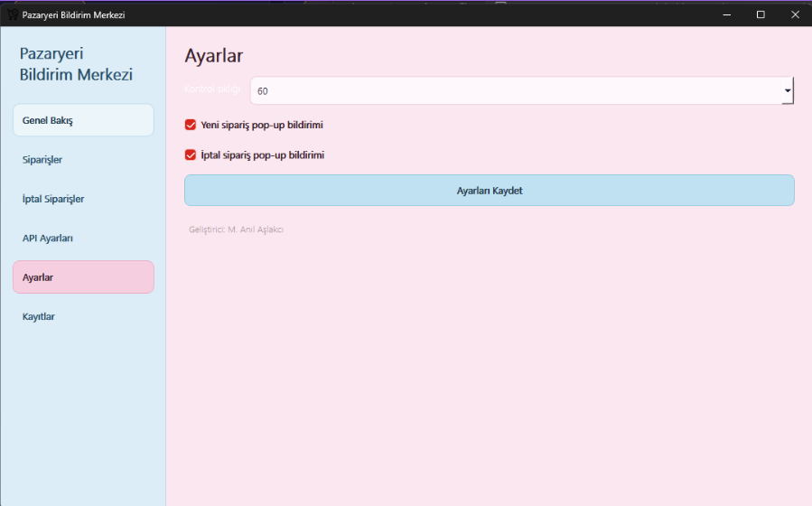
Task: Uncheck İptal sipariş pop-up bildirimi
Action: 191,155
